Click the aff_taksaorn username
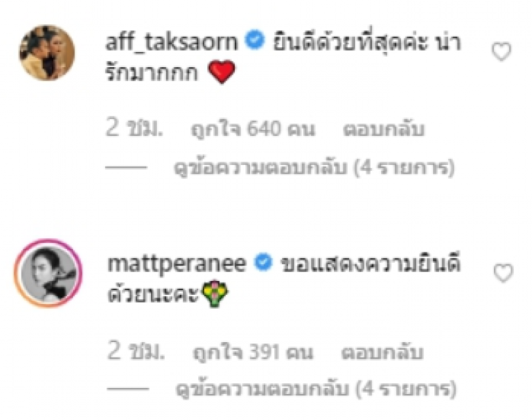This screenshot has height=420, width=532. coord(172,42)
